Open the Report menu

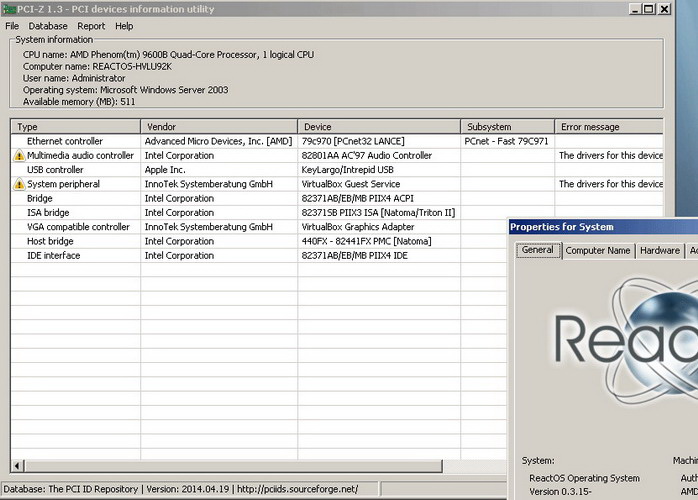[x=91, y=26]
